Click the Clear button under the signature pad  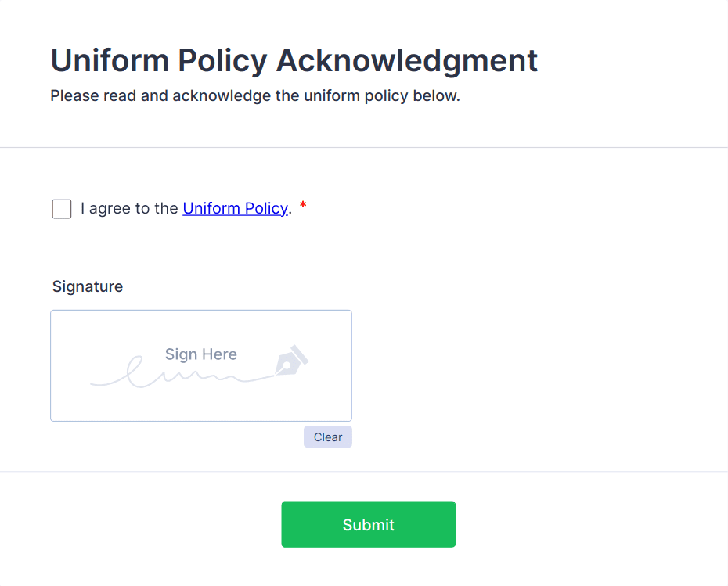click(327, 437)
